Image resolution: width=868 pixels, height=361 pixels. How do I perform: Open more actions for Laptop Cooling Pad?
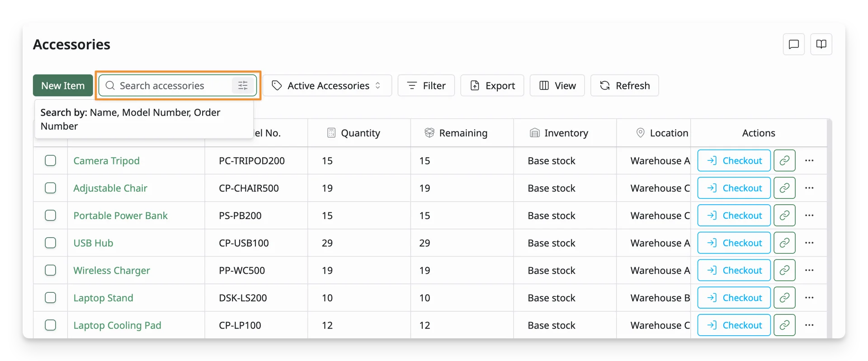coord(809,325)
